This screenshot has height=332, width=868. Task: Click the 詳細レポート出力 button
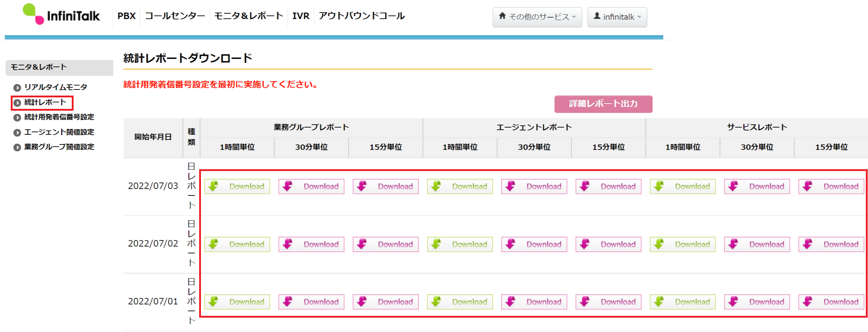(603, 104)
